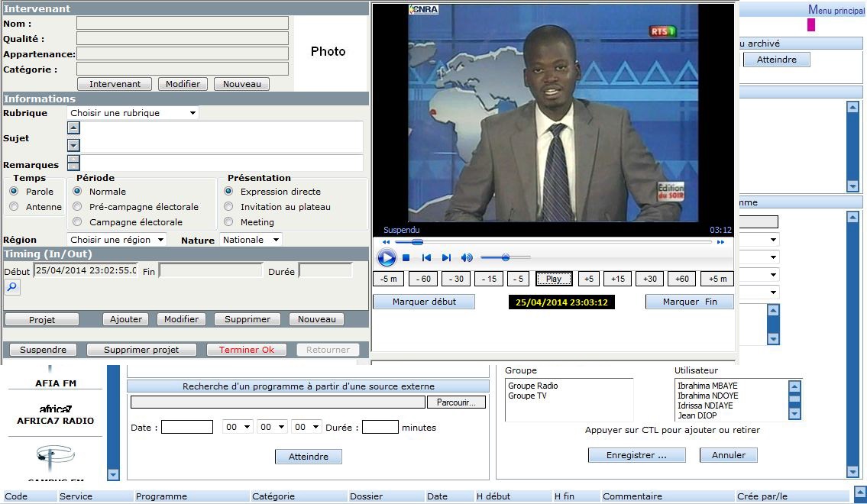Click the fast-forward arrows beside the seek bar

pos(720,242)
